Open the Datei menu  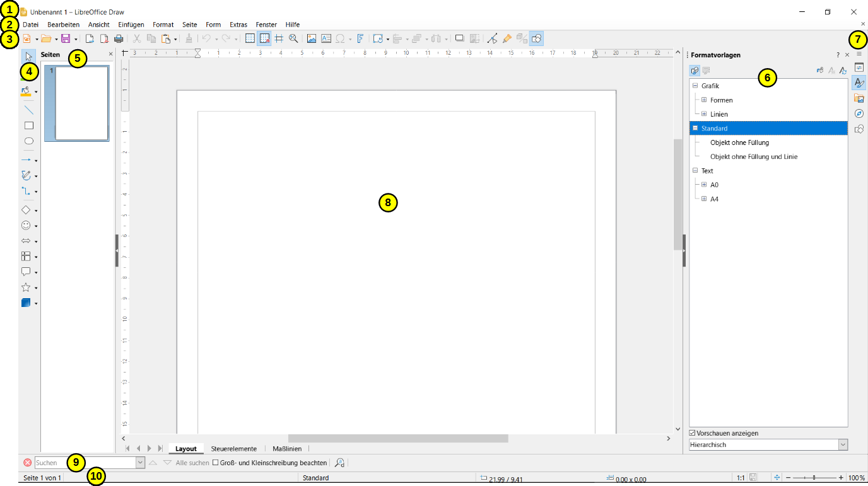tap(30, 25)
